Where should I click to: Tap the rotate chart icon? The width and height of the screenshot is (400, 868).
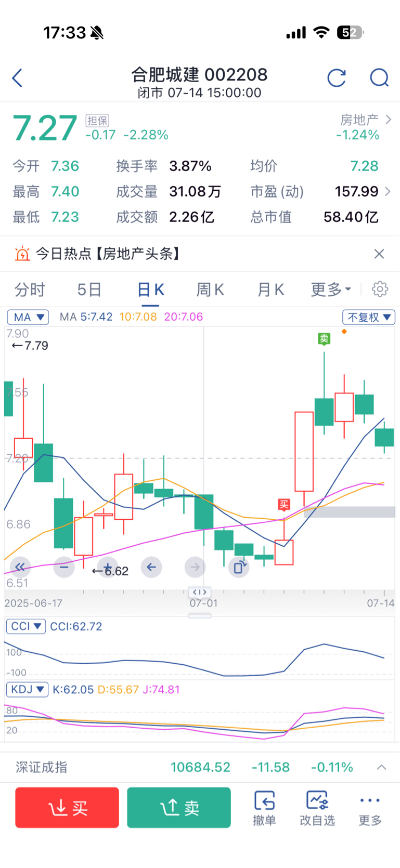click(x=239, y=567)
